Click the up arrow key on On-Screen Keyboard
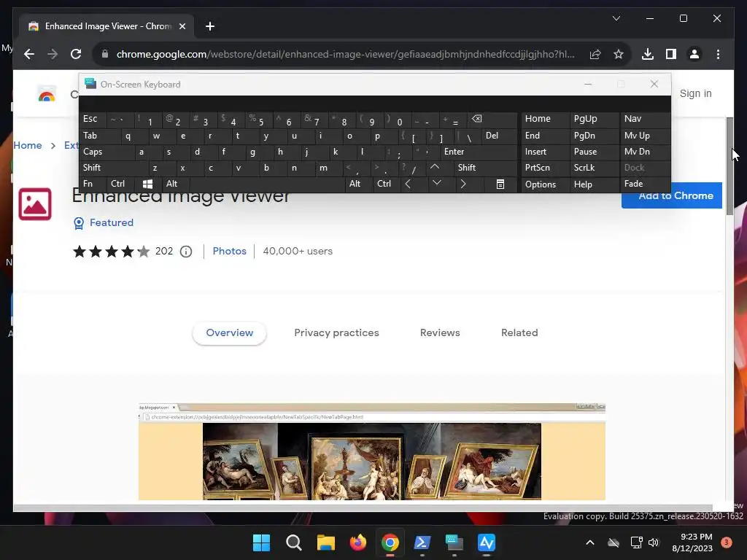Image resolution: width=747 pixels, height=560 pixels. 435,168
